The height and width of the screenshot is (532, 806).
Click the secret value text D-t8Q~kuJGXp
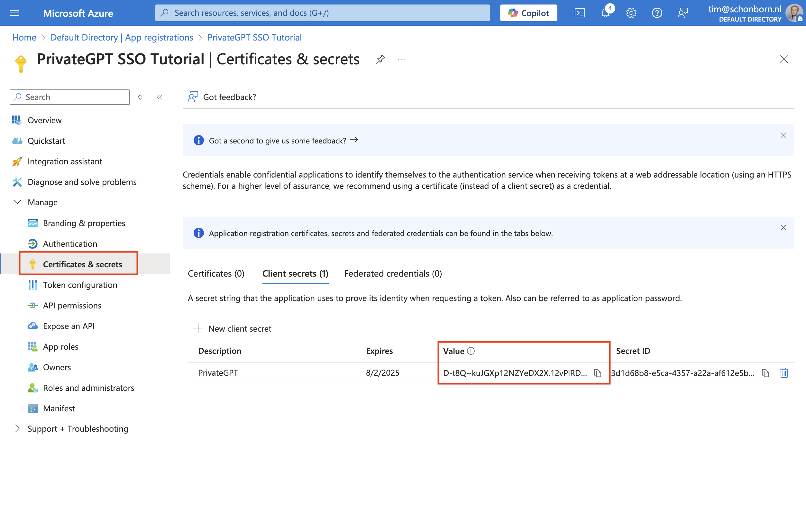(x=515, y=373)
